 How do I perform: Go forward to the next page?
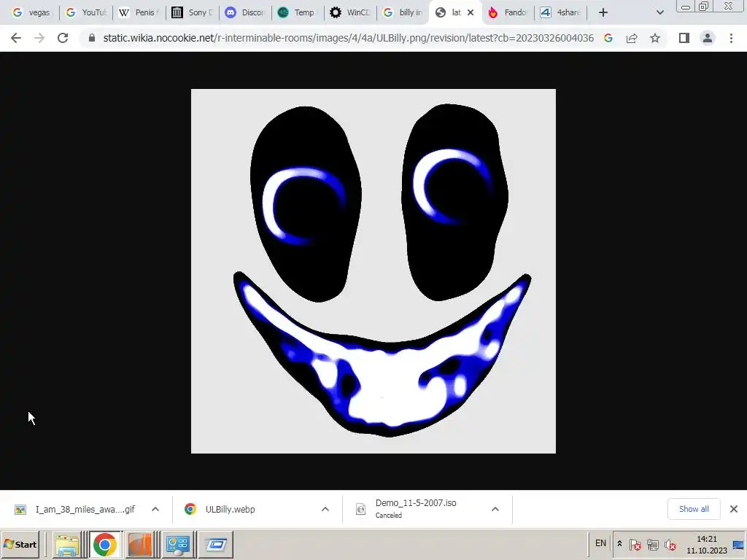39,38
